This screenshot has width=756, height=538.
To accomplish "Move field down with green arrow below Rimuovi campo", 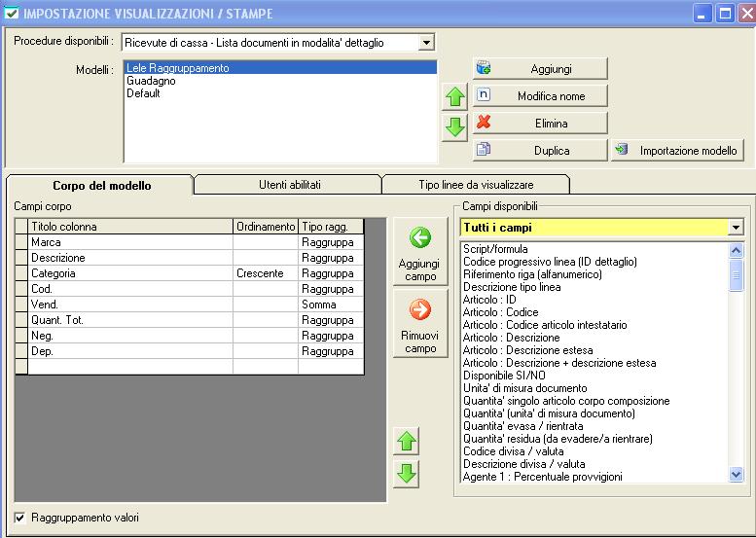I will 406,474.
